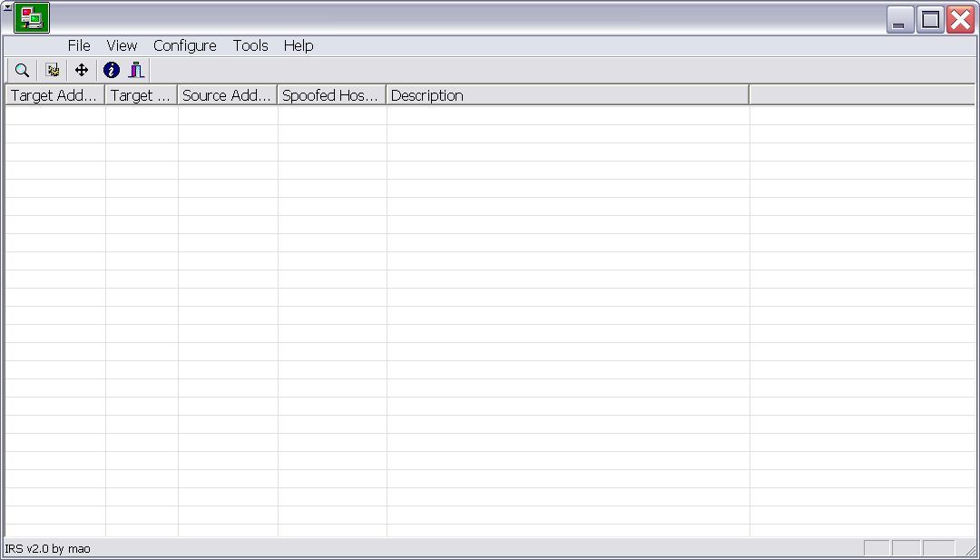The image size is (980, 560).
Task: Minimize the IRS window
Action: tap(900, 20)
